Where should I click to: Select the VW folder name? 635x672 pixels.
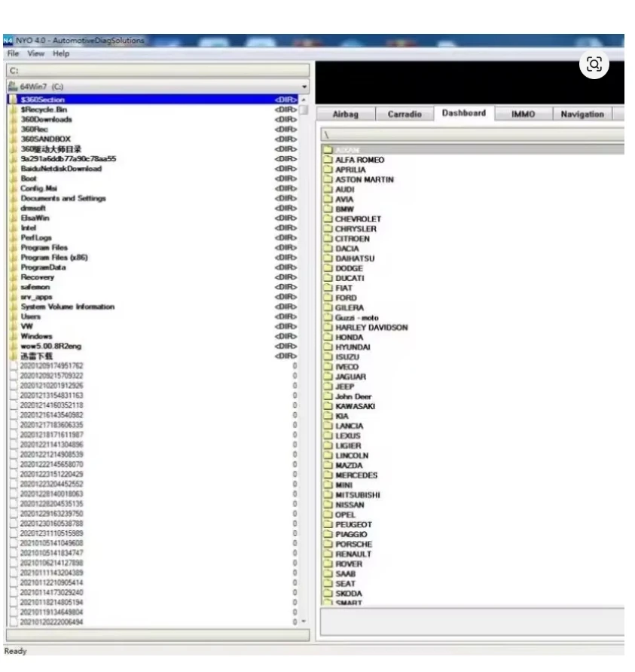pos(26,326)
